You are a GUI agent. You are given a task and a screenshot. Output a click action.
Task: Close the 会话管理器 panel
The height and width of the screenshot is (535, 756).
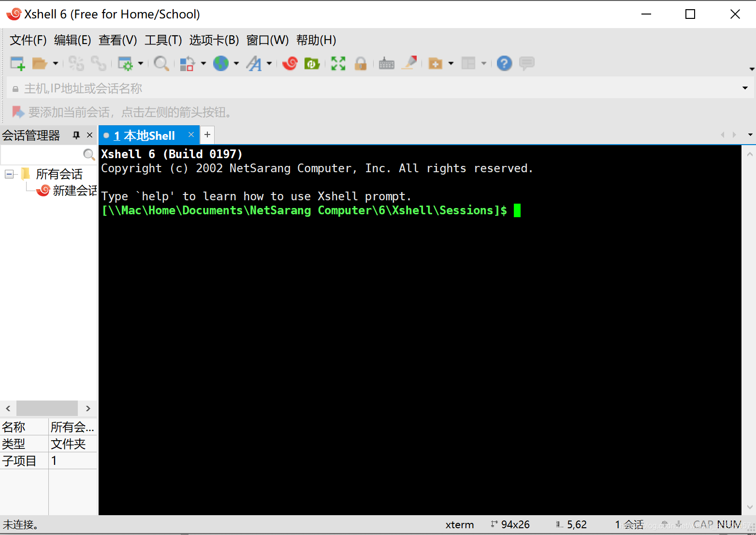click(x=89, y=135)
